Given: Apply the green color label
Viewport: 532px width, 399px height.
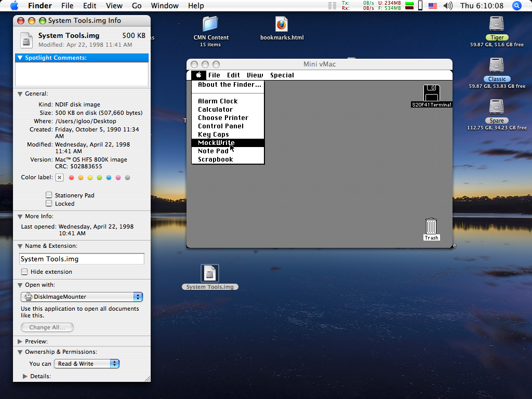Looking at the screenshot, I should pos(99,178).
